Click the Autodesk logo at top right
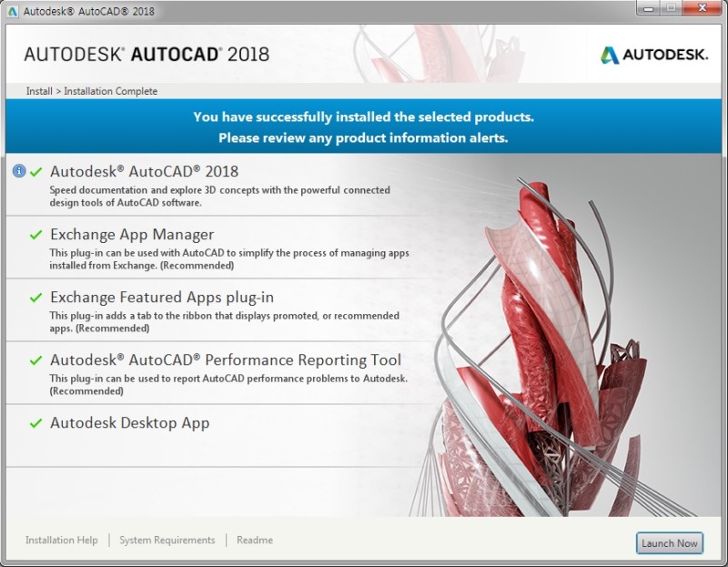This screenshot has width=728, height=567. click(x=654, y=55)
